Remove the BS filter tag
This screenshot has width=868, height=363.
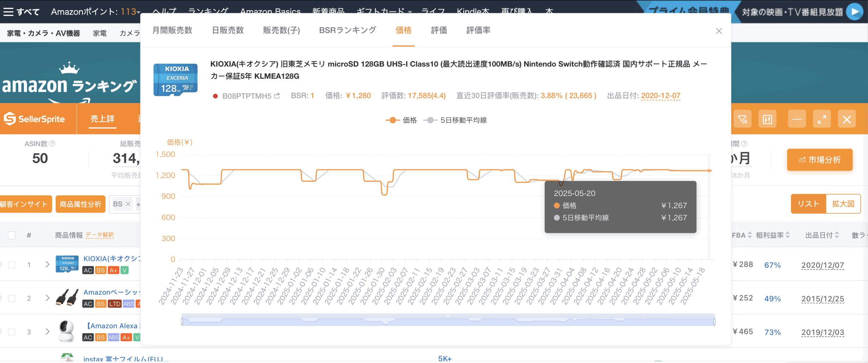(128, 204)
